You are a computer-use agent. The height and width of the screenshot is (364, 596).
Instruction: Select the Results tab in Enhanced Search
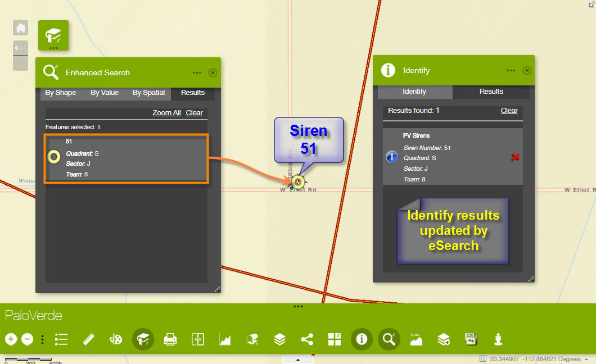tap(193, 93)
